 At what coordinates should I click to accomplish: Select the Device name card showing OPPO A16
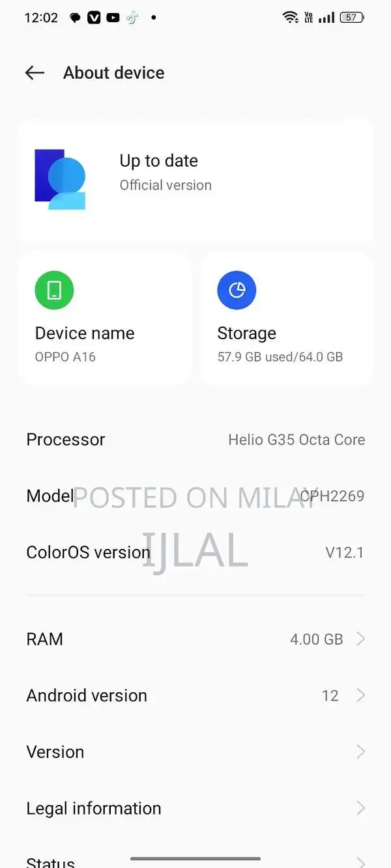click(104, 318)
